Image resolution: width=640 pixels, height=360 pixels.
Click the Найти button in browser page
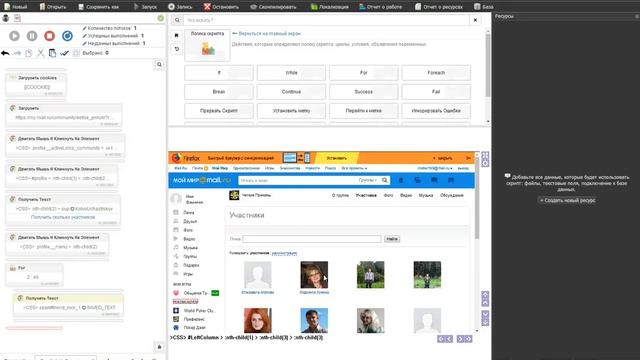[x=392, y=239]
